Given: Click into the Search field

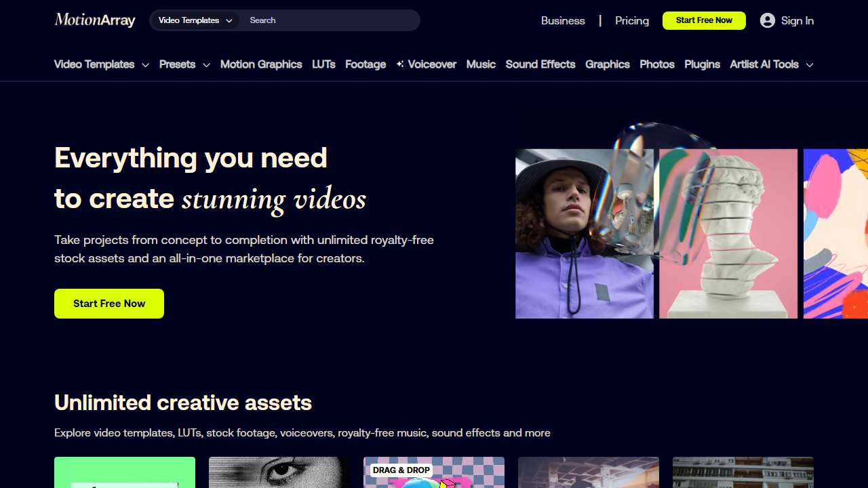Looking at the screenshot, I should point(329,20).
